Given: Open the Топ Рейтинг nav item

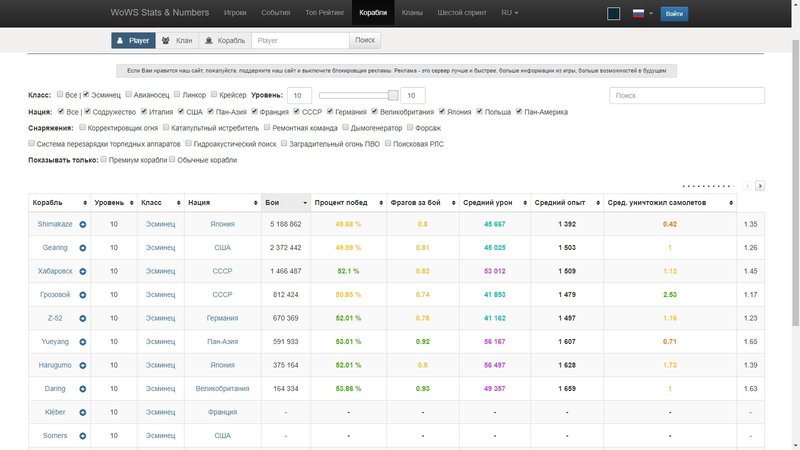Looking at the screenshot, I should click(x=324, y=13).
